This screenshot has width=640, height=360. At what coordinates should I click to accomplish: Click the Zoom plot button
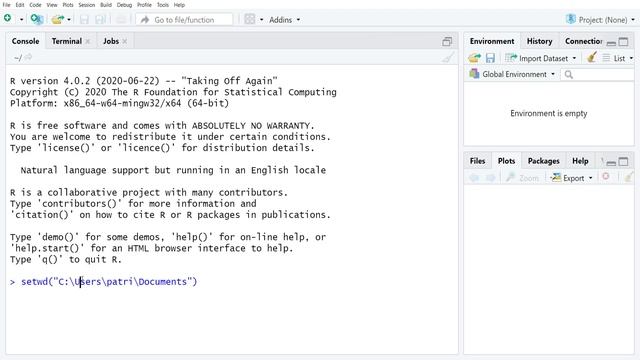pyautogui.click(x=522, y=178)
